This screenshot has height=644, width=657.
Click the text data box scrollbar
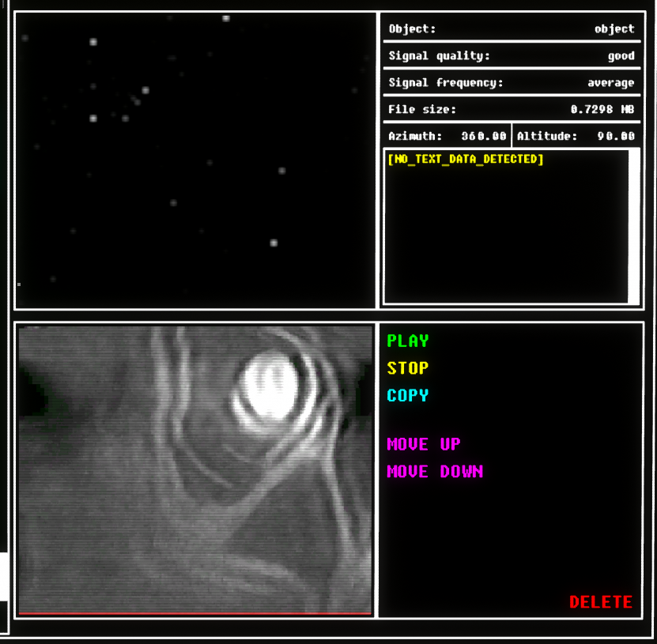click(x=633, y=225)
